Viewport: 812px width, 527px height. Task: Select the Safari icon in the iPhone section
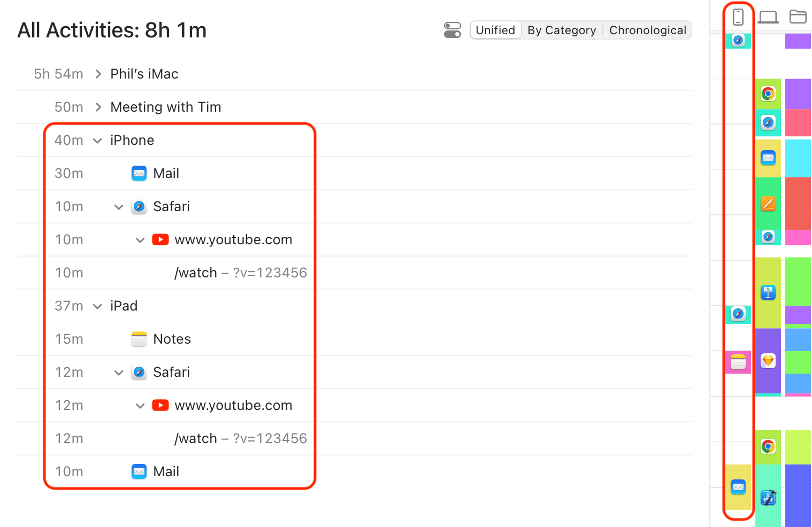tap(139, 206)
